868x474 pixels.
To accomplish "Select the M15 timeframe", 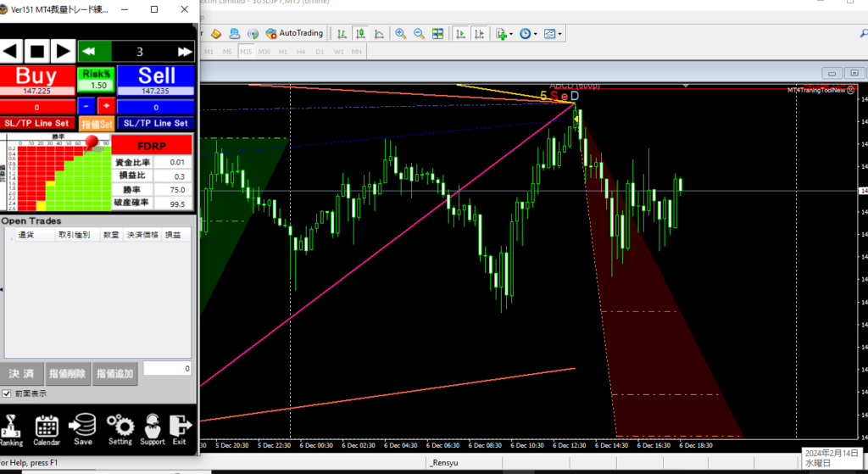I will point(246,52).
